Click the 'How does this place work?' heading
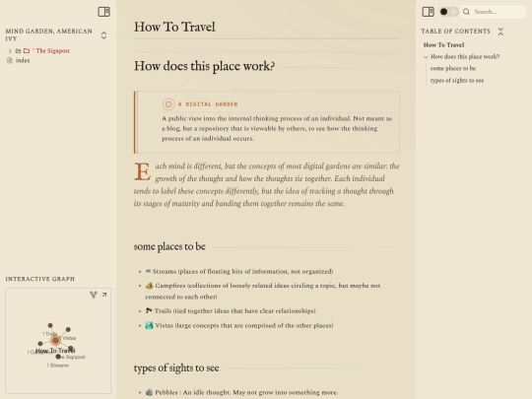 tap(204, 66)
